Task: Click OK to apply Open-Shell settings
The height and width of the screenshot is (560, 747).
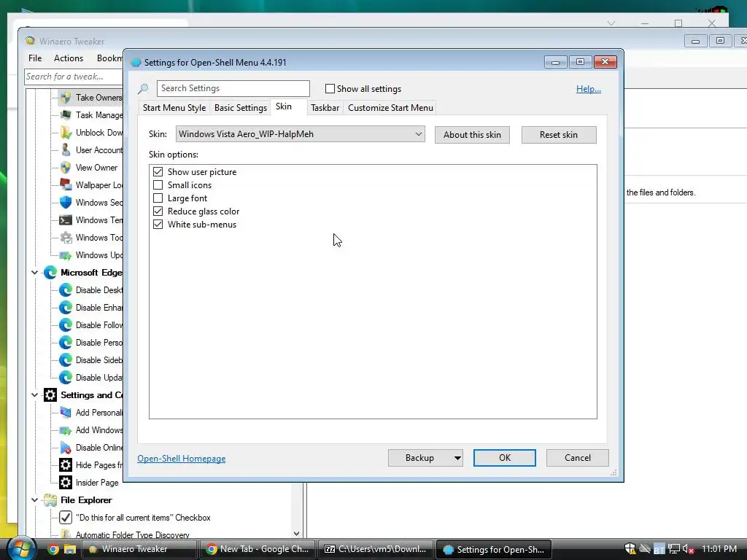Action: pos(505,458)
